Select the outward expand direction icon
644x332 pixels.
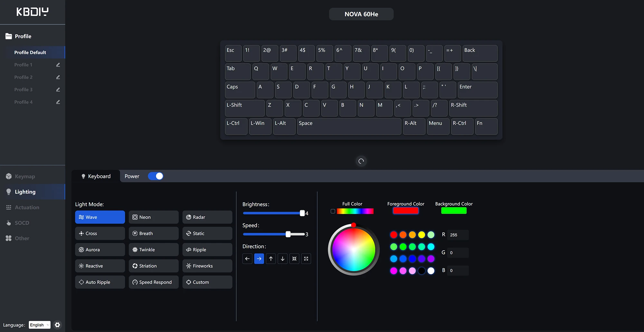306,259
